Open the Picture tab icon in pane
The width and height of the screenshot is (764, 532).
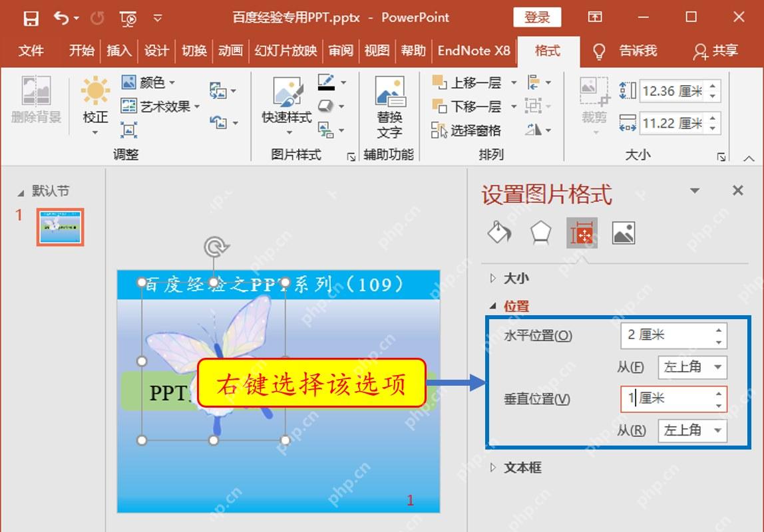(x=624, y=232)
